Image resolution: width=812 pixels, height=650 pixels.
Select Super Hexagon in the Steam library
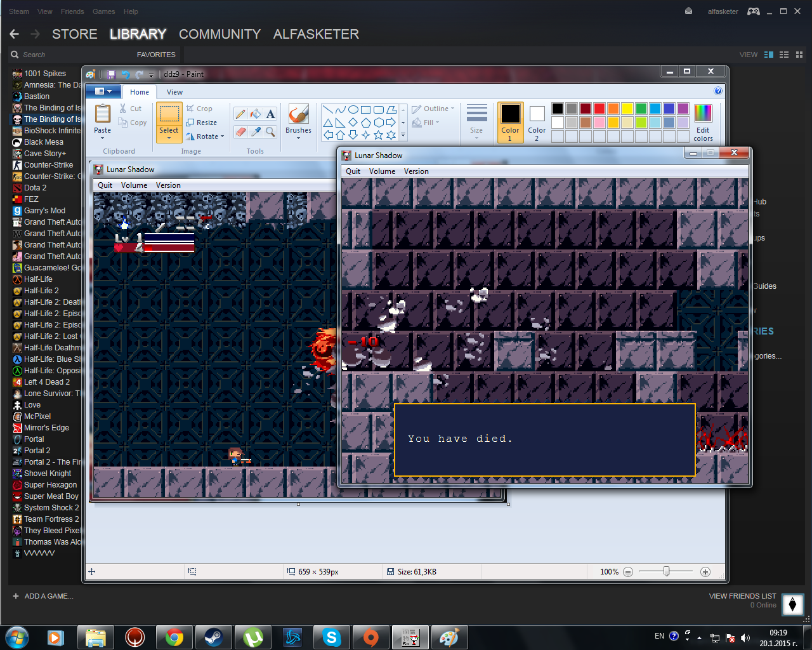pos(50,485)
